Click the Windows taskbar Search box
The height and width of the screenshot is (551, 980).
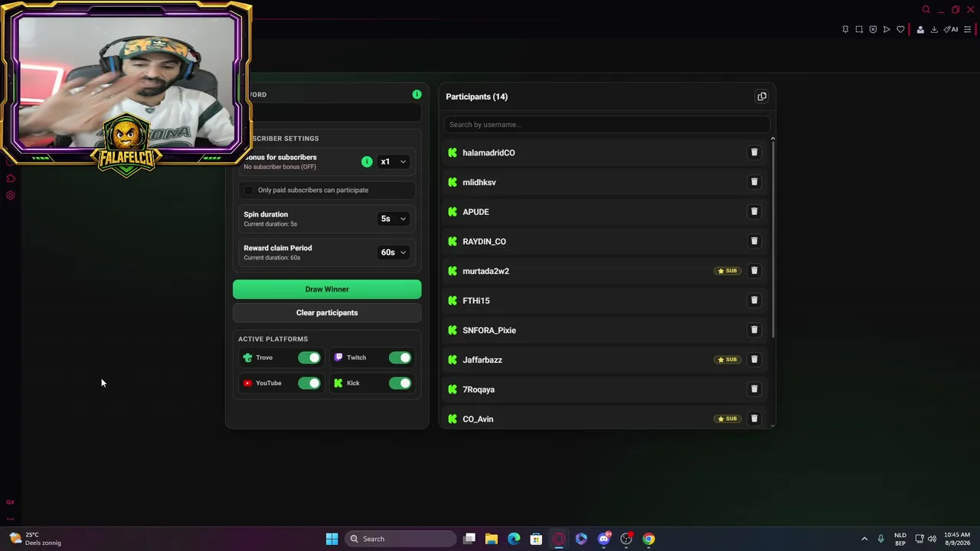(402, 539)
